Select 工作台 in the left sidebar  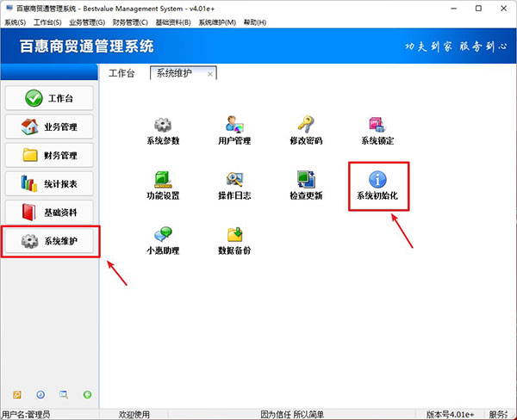[x=49, y=98]
